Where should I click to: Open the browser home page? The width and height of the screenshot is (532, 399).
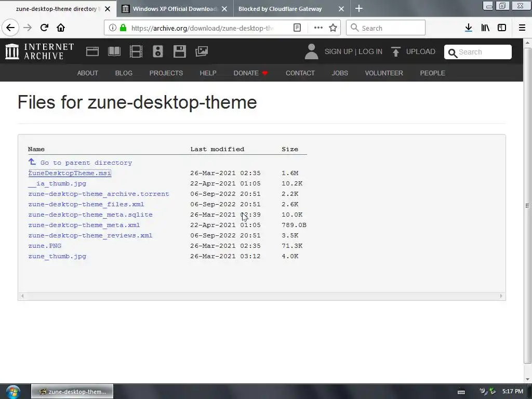point(61,28)
